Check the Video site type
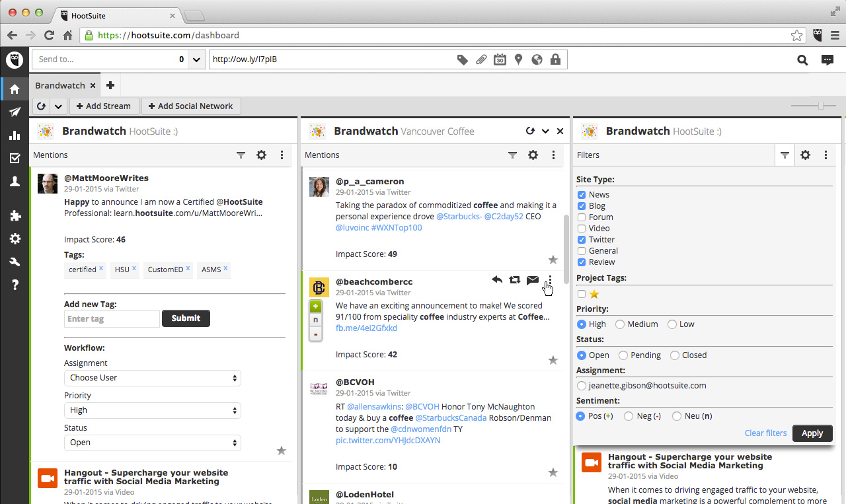This screenshot has height=504, width=846. [582, 229]
